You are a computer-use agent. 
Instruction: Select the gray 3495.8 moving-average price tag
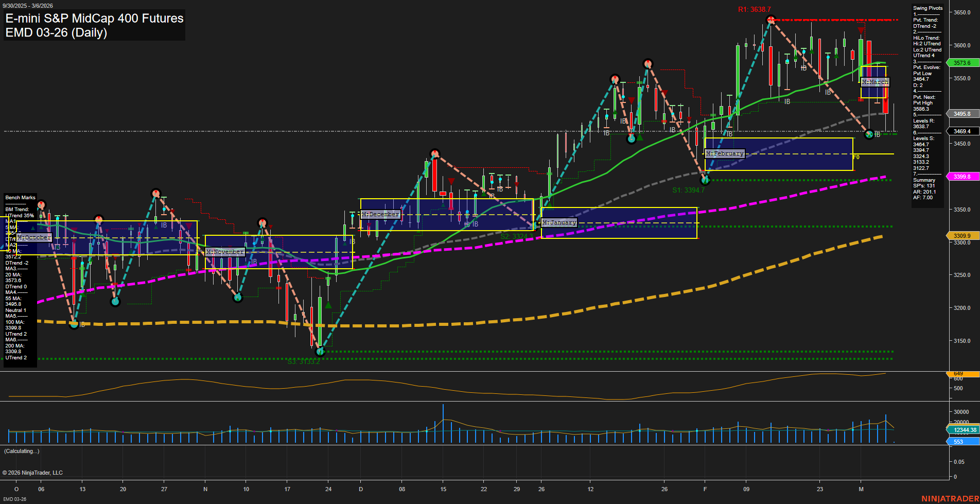coord(964,114)
